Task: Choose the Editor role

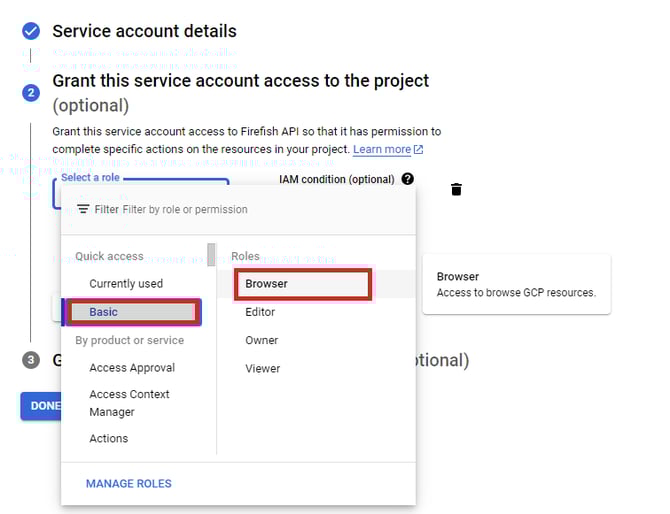Action: [x=260, y=312]
